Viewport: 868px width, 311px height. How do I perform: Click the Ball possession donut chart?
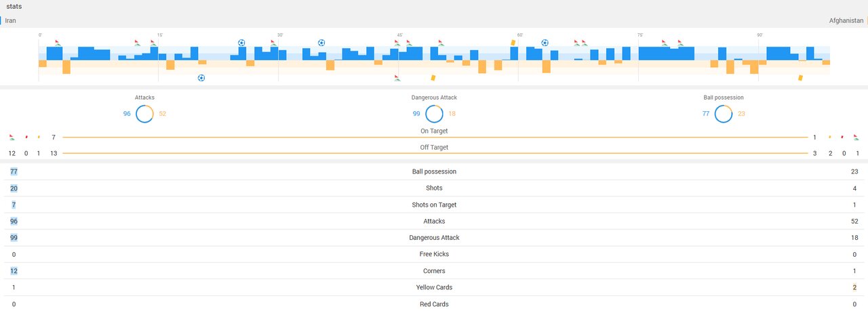click(723, 114)
